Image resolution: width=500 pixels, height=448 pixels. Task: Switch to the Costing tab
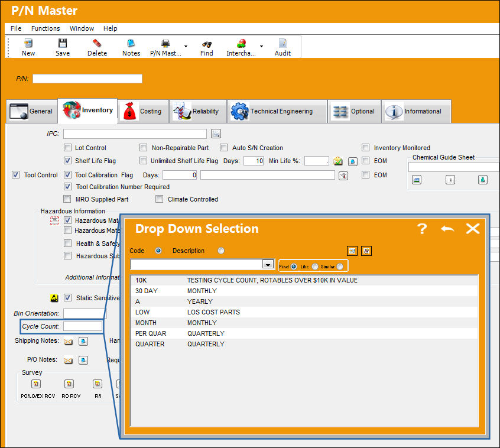144,111
